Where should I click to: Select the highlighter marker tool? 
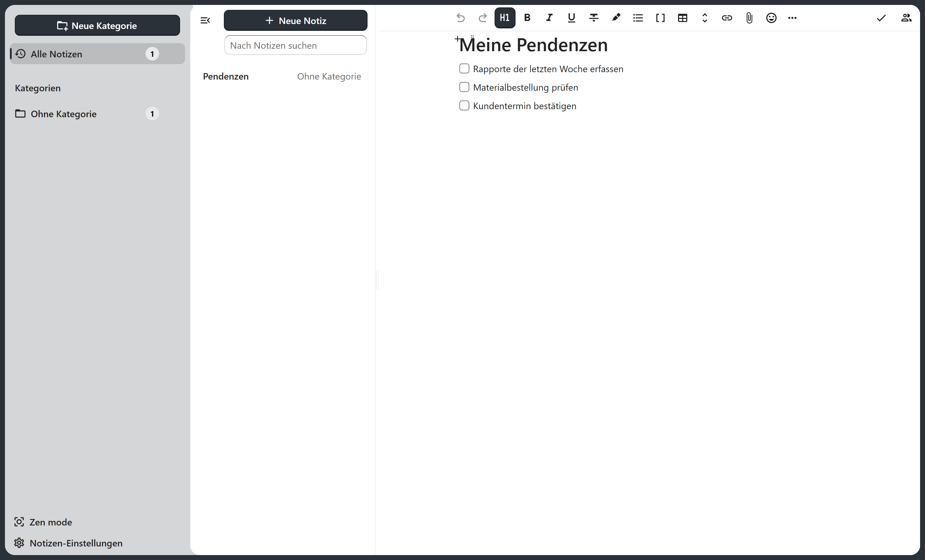pos(616,18)
